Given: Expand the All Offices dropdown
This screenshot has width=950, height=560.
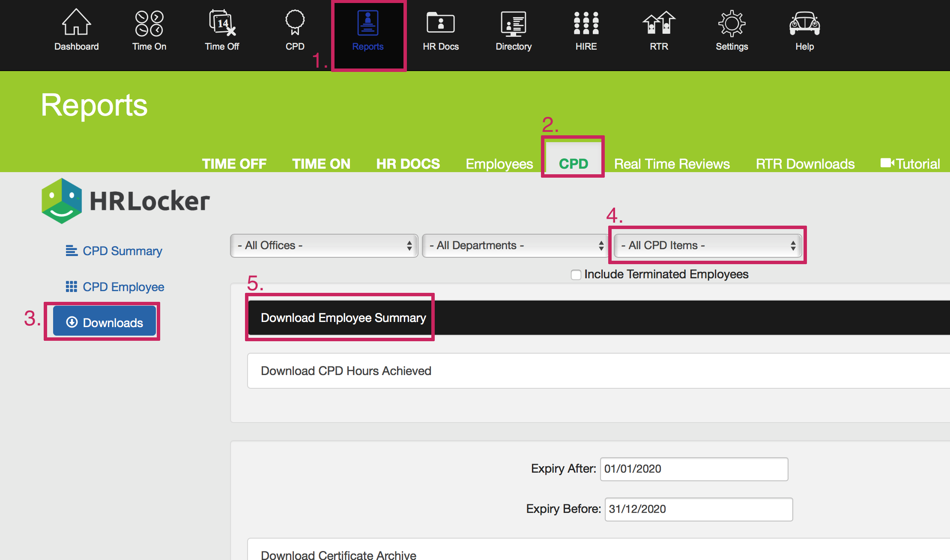Looking at the screenshot, I should 324,245.
